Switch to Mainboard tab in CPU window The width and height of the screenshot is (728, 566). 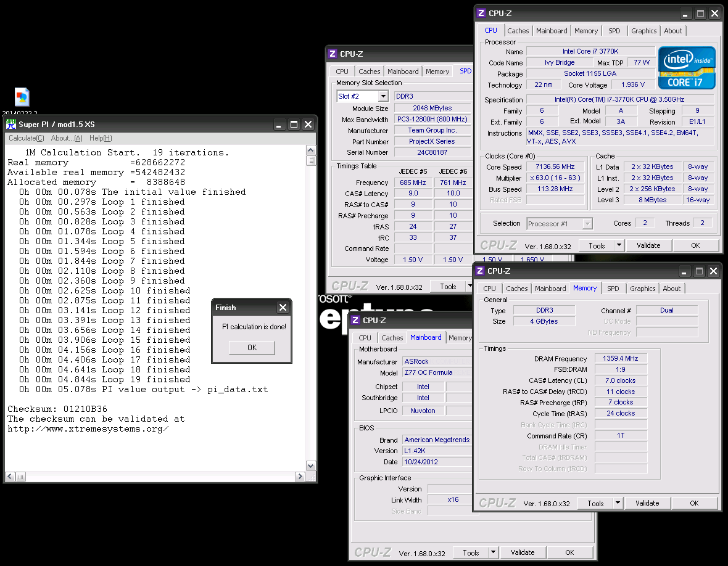pyautogui.click(x=552, y=31)
